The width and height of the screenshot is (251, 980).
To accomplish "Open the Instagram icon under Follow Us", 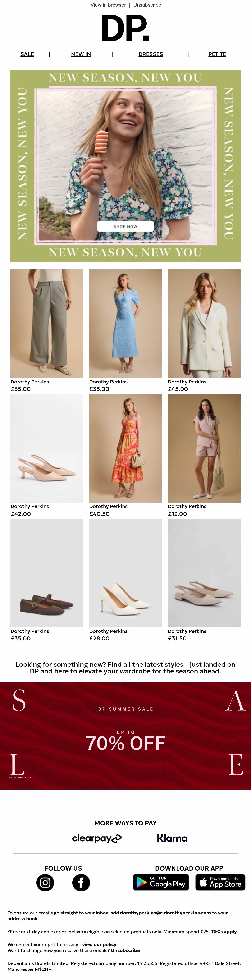I will pyautogui.click(x=45, y=883).
